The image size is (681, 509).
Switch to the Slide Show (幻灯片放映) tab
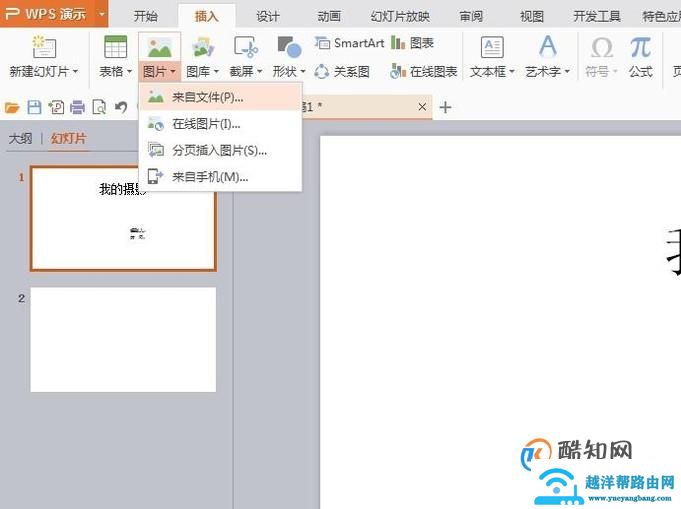[x=400, y=16]
